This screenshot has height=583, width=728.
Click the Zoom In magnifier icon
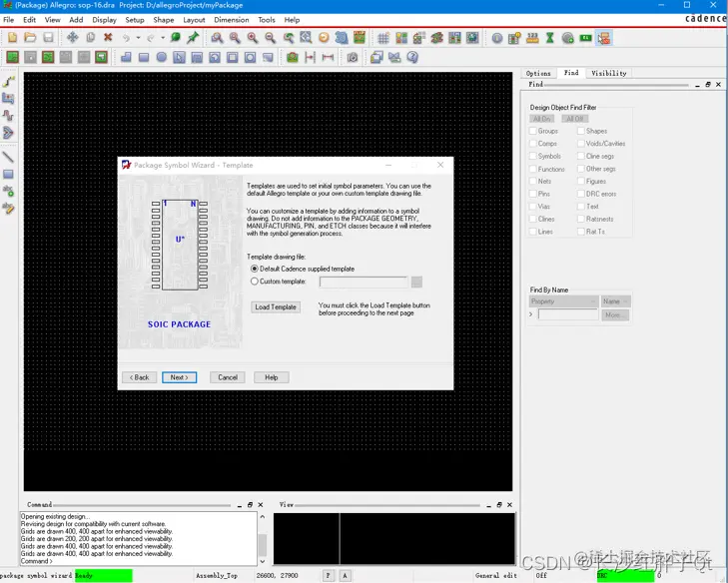(x=253, y=38)
